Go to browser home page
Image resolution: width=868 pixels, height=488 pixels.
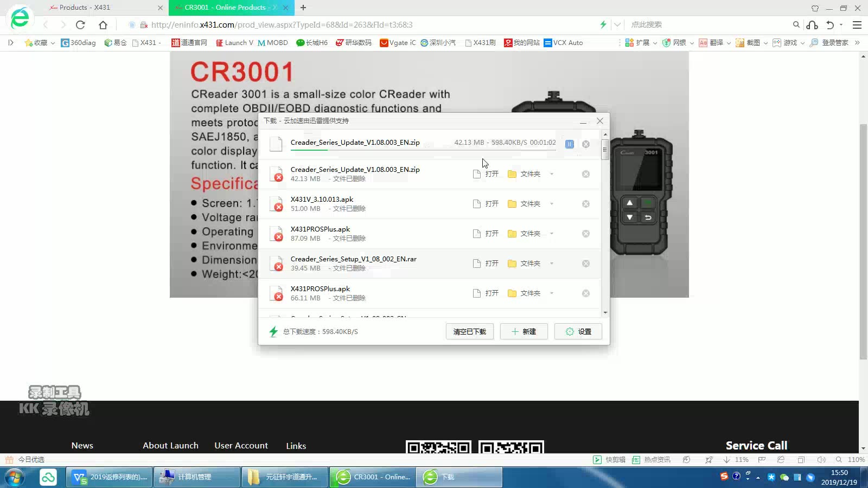click(103, 25)
